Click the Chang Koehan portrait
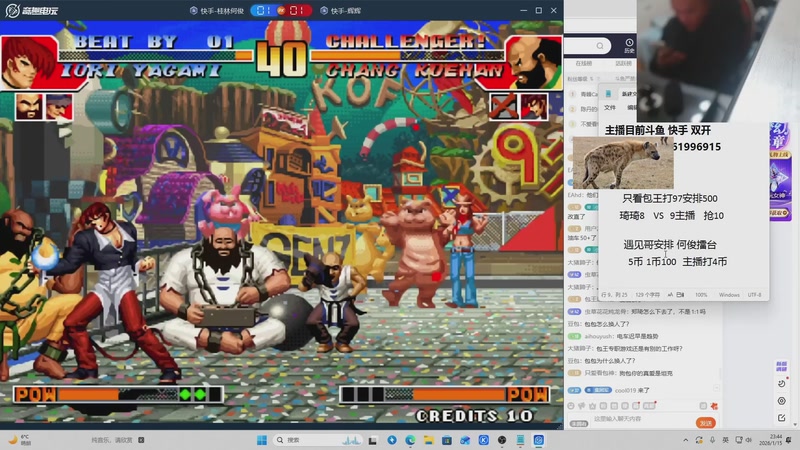Viewport: 800px width, 450px height. [534, 63]
